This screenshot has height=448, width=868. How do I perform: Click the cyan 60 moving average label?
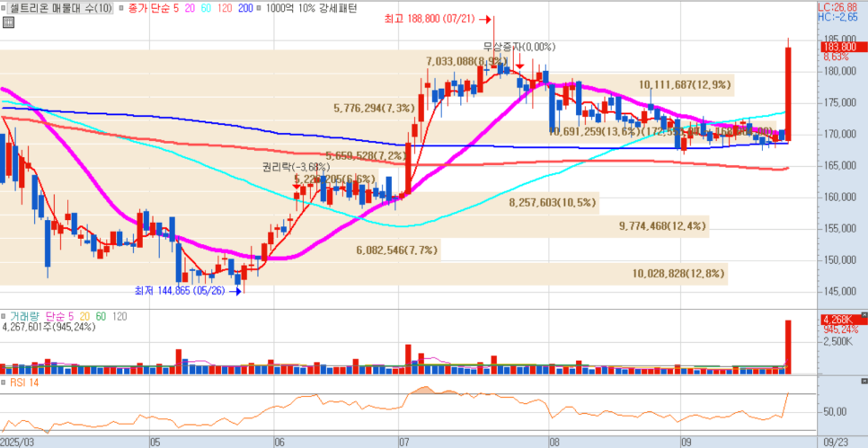(206, 8)
